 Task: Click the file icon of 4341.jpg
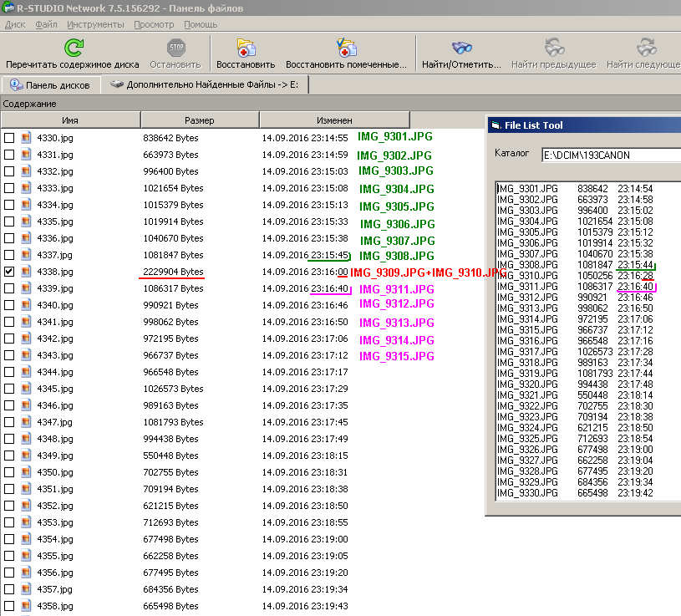(26, 322)
